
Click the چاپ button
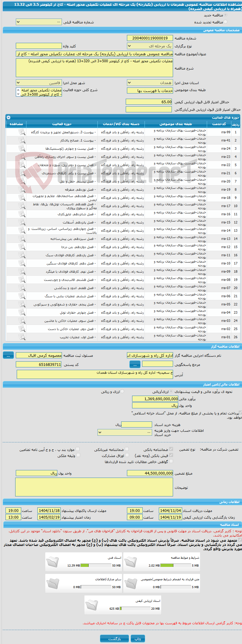click(x=138, y=639)
